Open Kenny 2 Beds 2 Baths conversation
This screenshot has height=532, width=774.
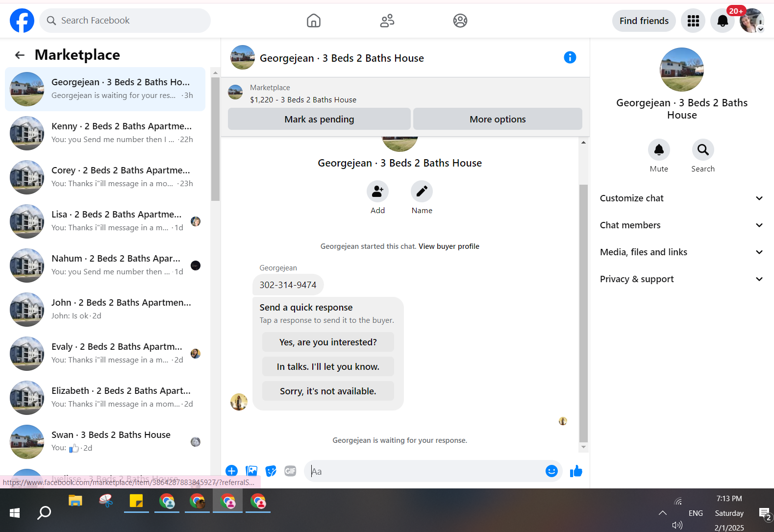click(105, 133)
